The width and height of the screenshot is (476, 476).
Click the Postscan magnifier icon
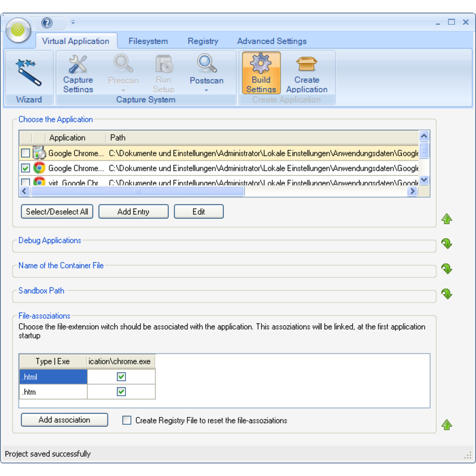coord(206,64)
